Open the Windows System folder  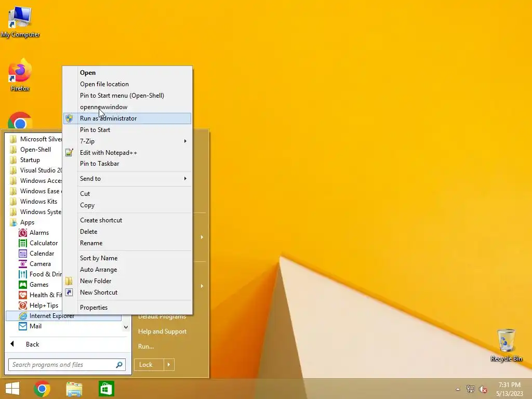click(x=36, y=212)
